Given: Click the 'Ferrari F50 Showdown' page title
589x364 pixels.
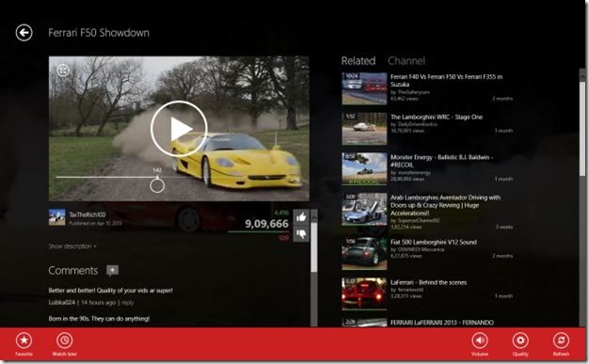Looking at the screenshot, I should coord(99,33).
